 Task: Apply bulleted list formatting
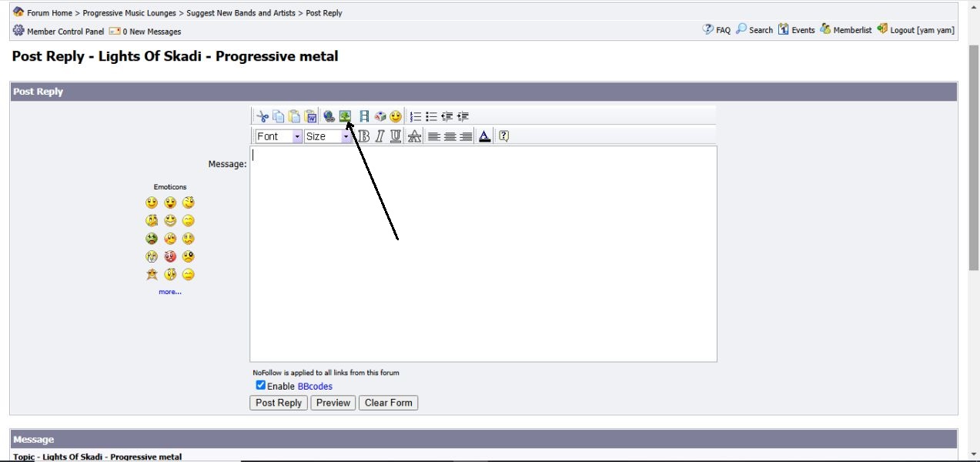431,116
